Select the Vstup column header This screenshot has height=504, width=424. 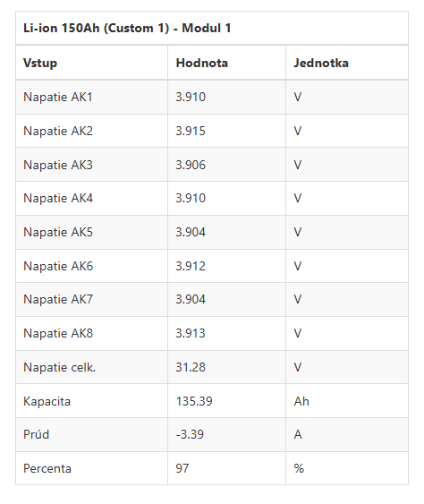click(40, 63)
